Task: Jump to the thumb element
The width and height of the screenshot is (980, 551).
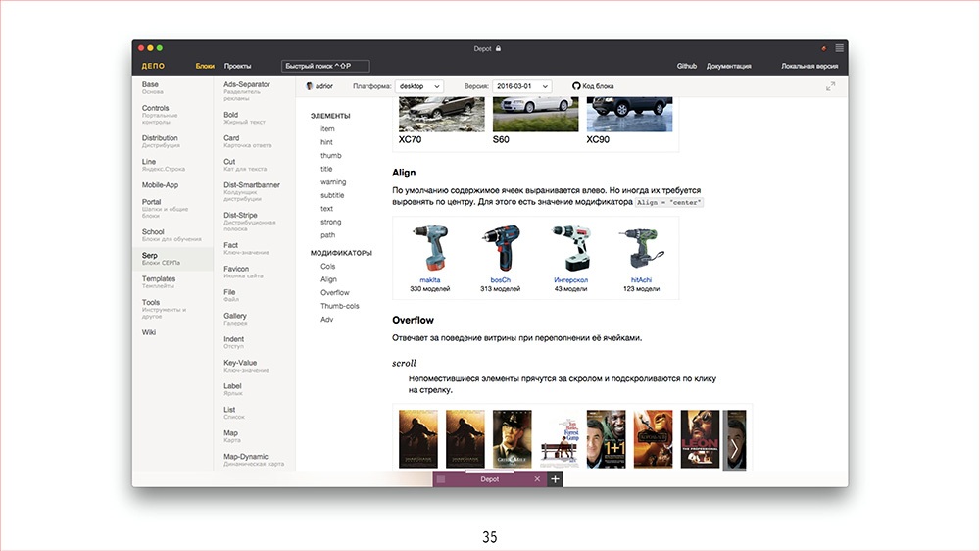Action: point(330,155)
